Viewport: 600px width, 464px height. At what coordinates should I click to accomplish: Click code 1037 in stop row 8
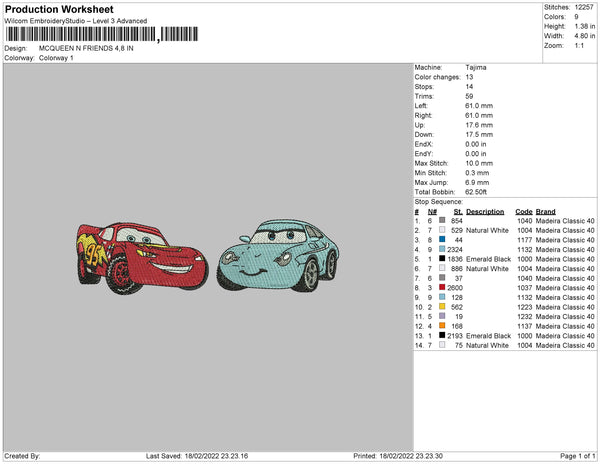525,288
